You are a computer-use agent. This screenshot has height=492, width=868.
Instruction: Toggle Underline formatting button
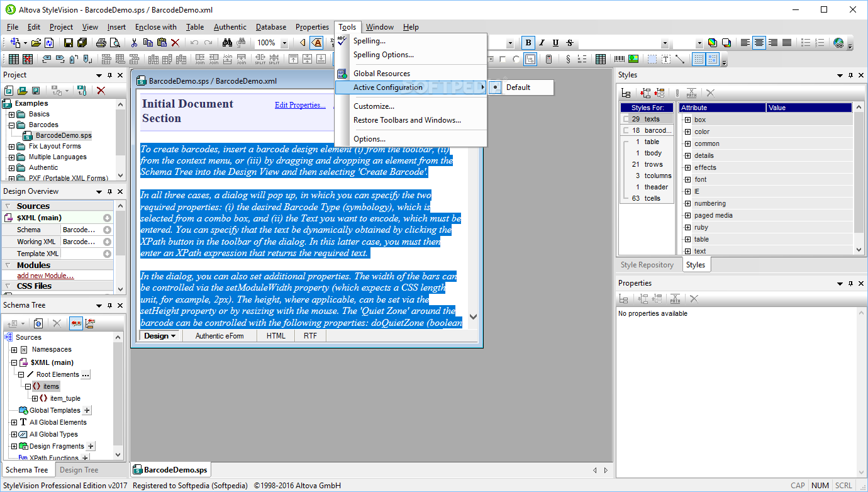556,43
